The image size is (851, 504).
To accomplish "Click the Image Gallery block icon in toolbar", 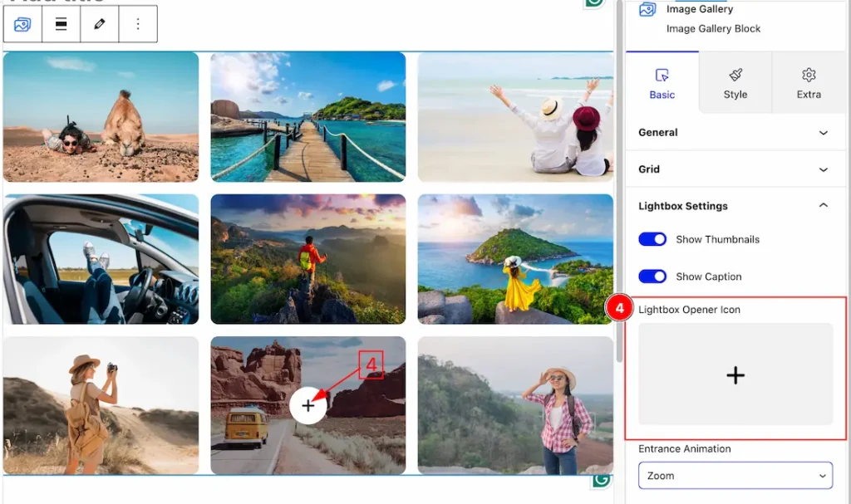I will (22, 24).
